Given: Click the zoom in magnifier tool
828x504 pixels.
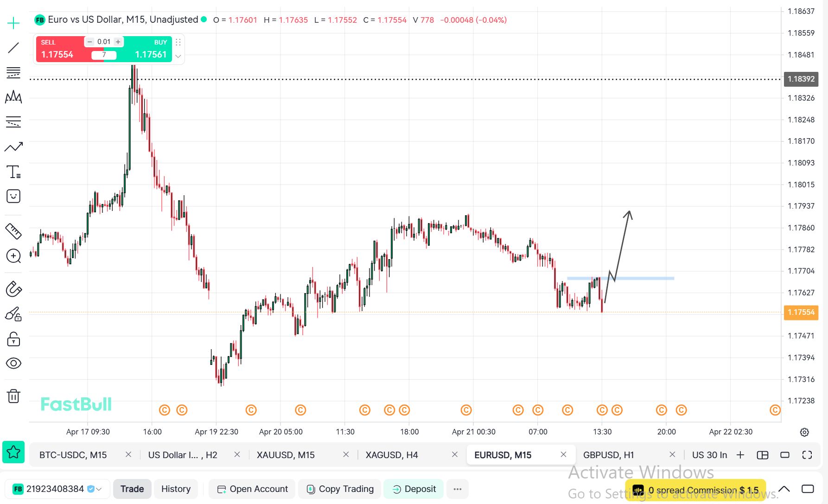Looking at the screenshot, I should pyautogui.click(x=13, y=256).
